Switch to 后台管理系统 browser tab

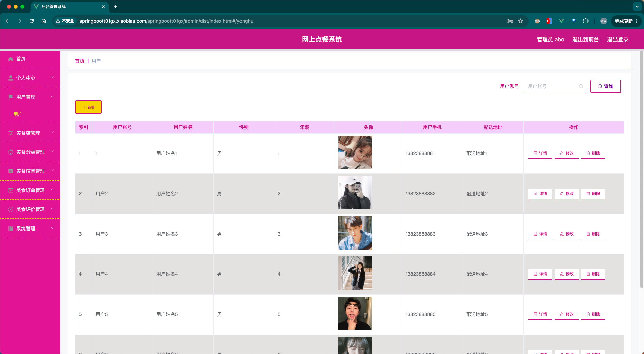tap(70, 7)
